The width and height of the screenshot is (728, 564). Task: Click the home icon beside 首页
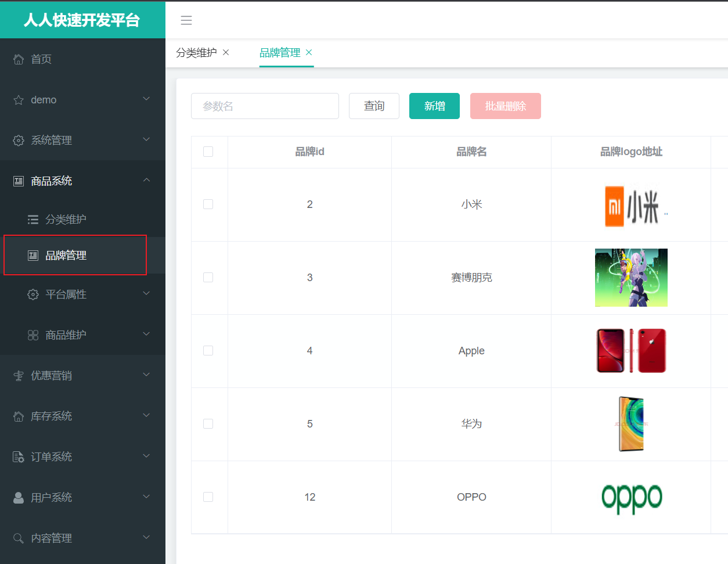tap(19, 59)
